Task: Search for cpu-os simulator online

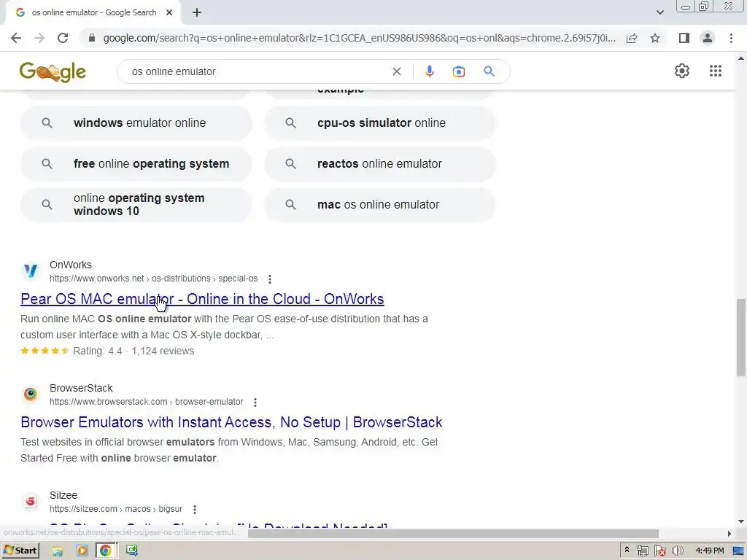Action: click(379, 122)
